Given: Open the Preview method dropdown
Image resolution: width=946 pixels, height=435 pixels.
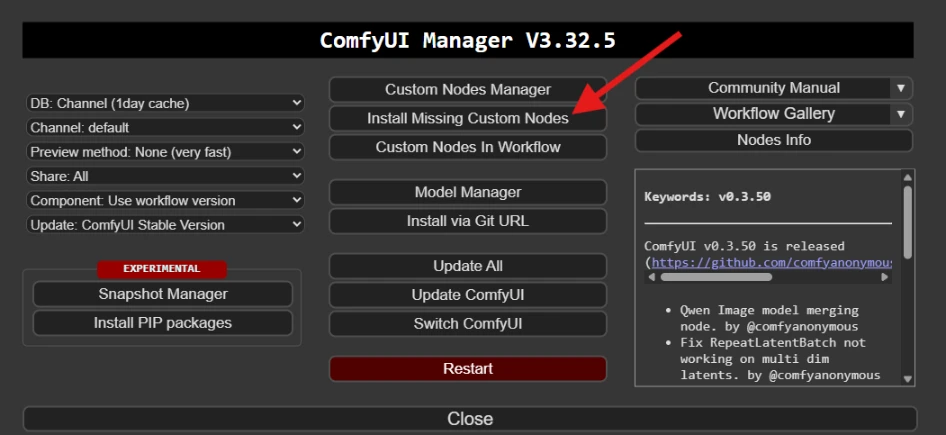Looking at the screenshot, I should (165, 152).
